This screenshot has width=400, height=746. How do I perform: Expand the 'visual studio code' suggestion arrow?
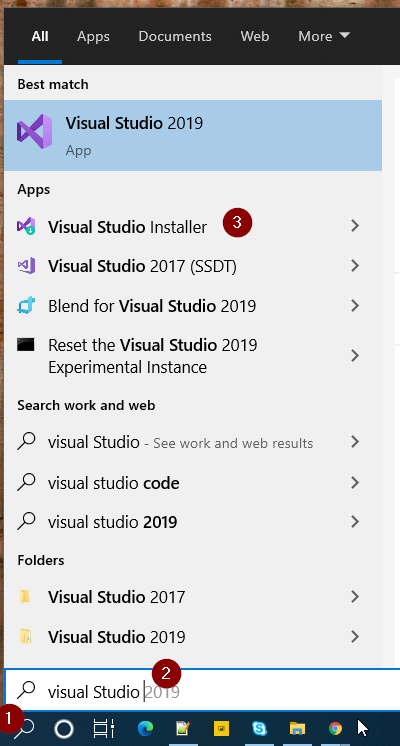coord(355,483)
